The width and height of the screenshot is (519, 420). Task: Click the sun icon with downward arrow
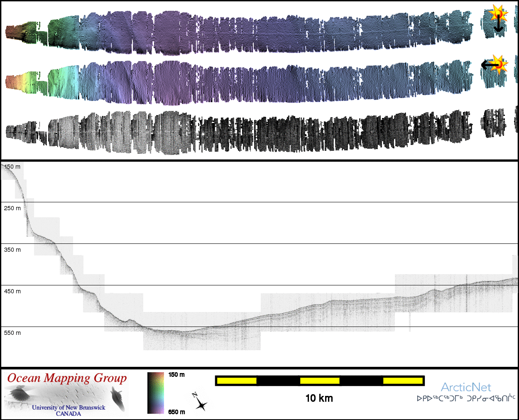(x=497, y=19)
